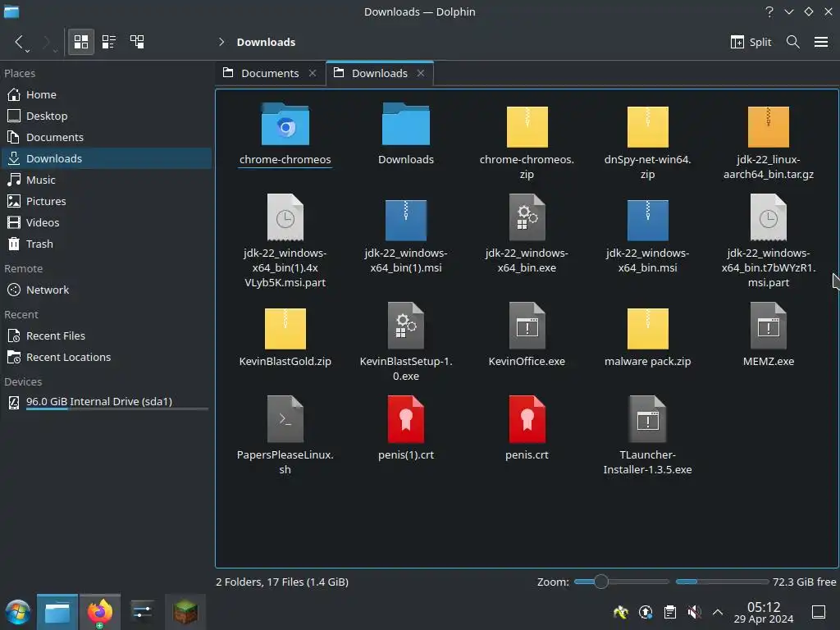Open the hamburger menu
The height and width of the screenshot is (630, 840).
tap(820, 42)
